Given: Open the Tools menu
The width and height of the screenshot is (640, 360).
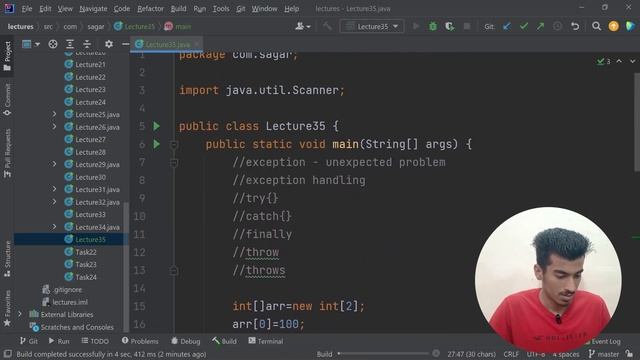Looking at the screenshot, I should coord(221,9).
